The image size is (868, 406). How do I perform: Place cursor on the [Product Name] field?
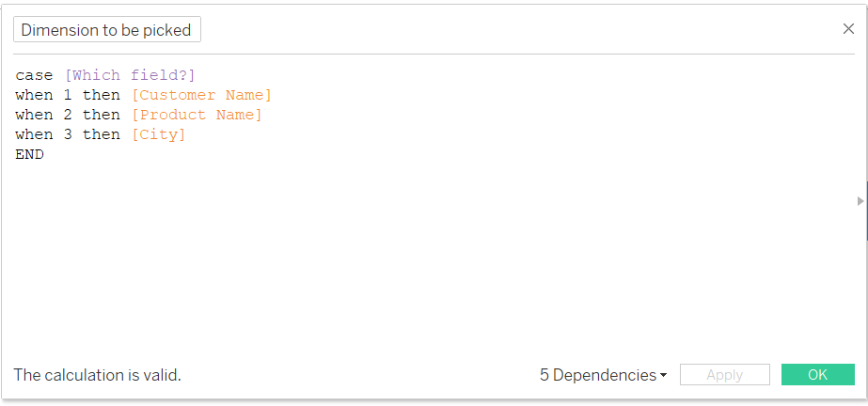pyautogui.click(x=197, y=115)
